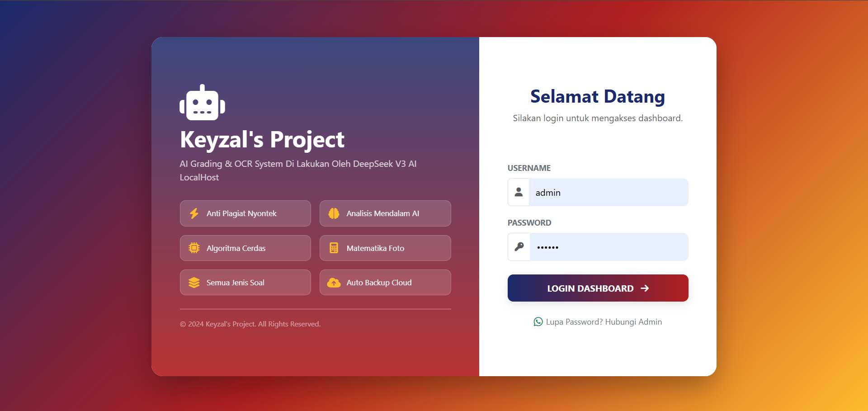This screenshot has height=411, width=868.
Task: Click the Selamat Datang heading
Action: coord(597,96)
